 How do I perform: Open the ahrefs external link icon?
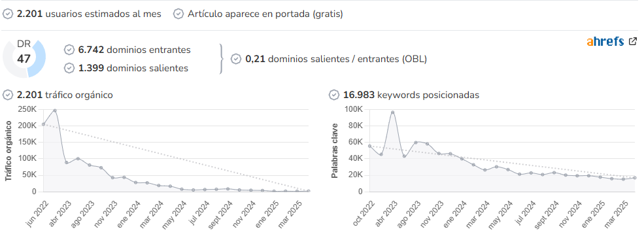point(633,41)
